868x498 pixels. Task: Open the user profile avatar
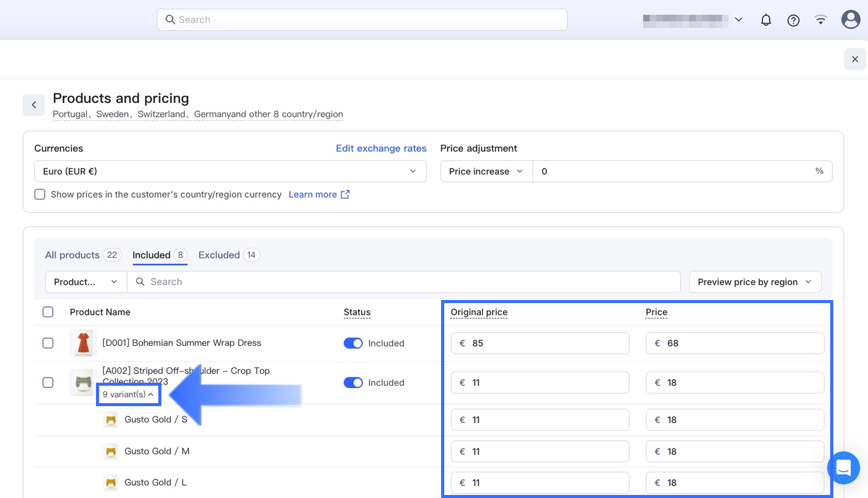coord(850,20)
